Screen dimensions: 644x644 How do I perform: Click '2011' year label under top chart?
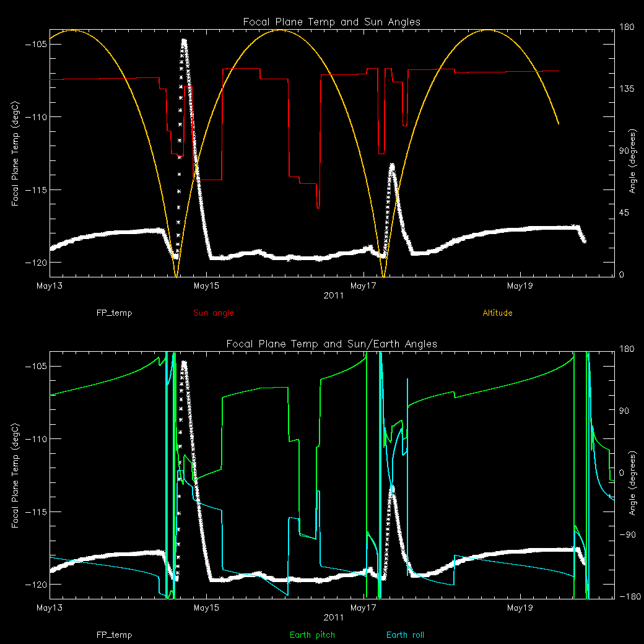point(333,296)
